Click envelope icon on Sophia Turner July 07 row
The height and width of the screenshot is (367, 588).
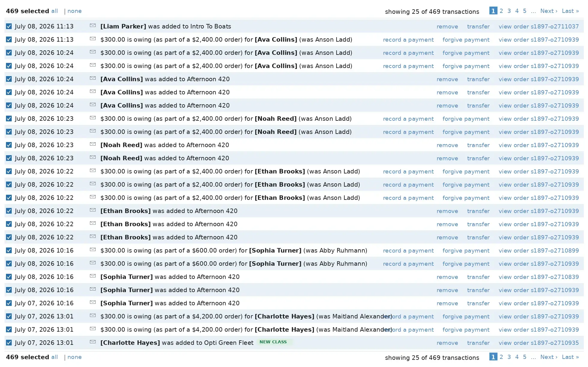click(93, 302)
